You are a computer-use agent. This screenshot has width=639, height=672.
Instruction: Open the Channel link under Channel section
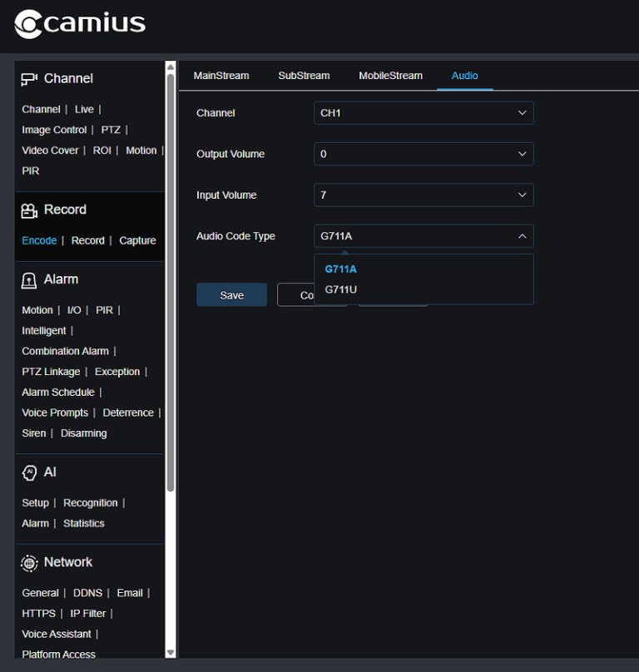tap(41, 109)
